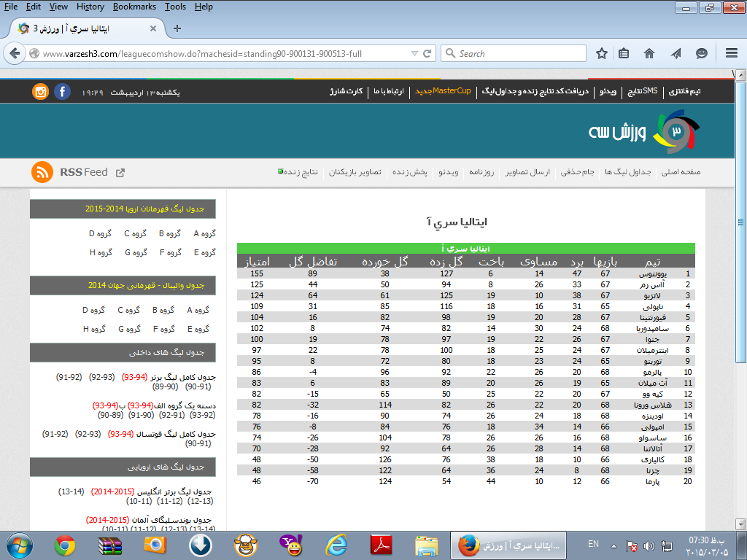This screenshot has width=747, height=560.
Task: Click the volume speaker icon in system tray
Action: pyautogui.click(x=649, y=545)
